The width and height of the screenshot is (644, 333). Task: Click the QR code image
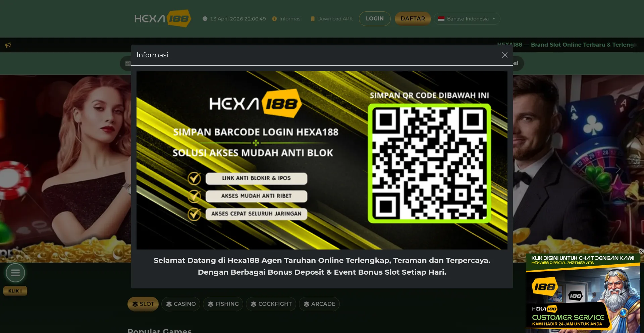[429, 163]
